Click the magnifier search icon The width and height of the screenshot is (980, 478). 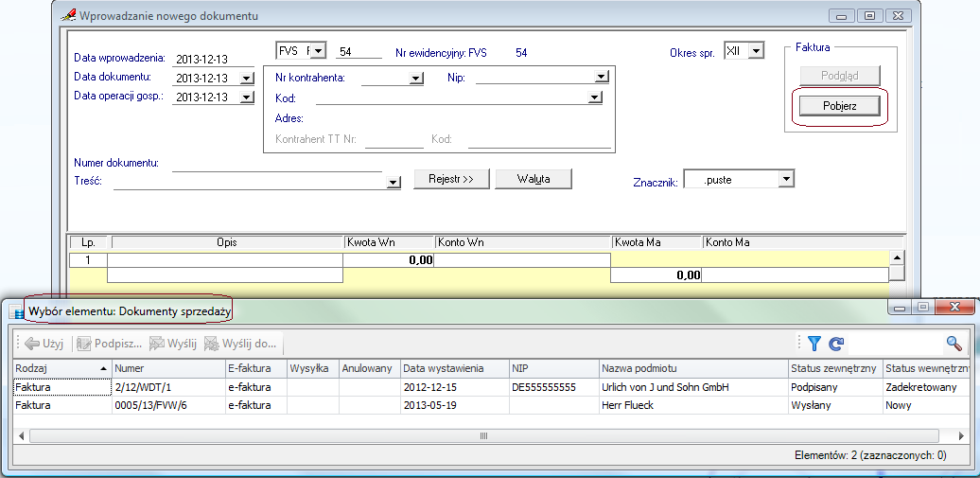point(954,345)
